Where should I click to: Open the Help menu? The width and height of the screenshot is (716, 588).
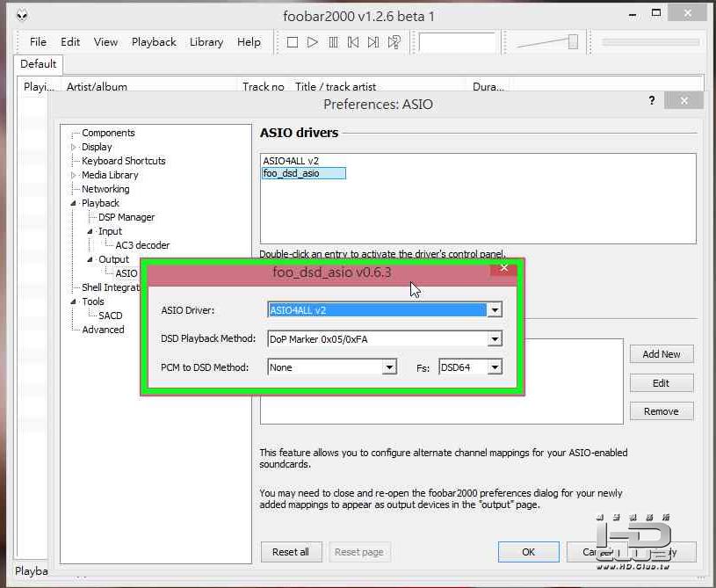pos(249,42)
